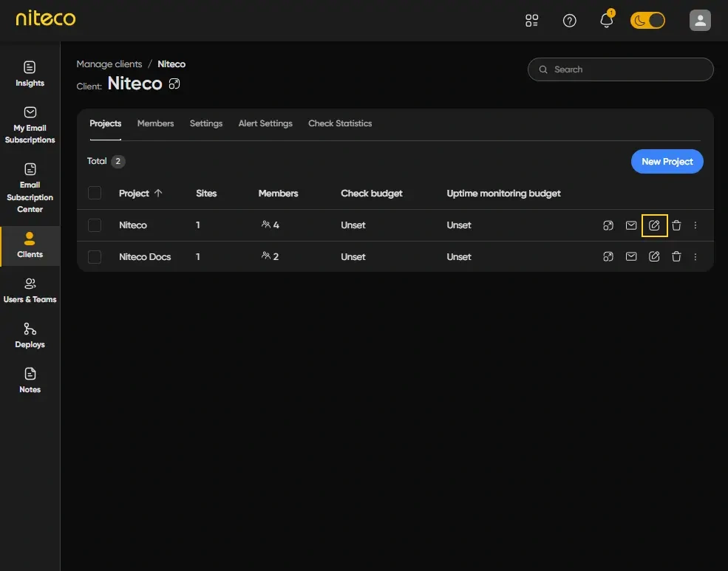Viewport: 728px width, 571px height.
Task: Click edit icon in Niteco Docs row
Action: [654, 256]
